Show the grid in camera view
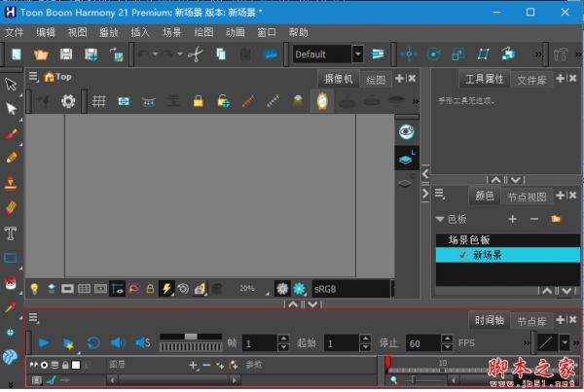Screen dimensions: 584x392 coord(98,100)
